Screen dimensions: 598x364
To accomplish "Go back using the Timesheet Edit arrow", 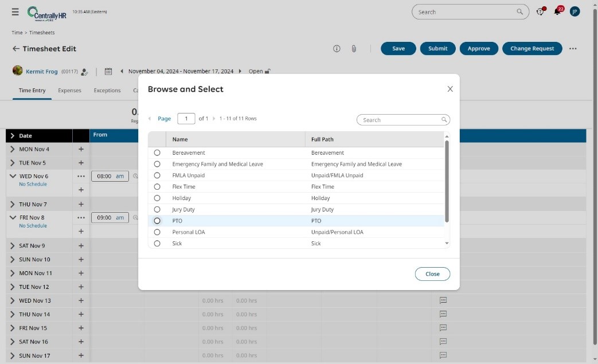I will 15,48.
